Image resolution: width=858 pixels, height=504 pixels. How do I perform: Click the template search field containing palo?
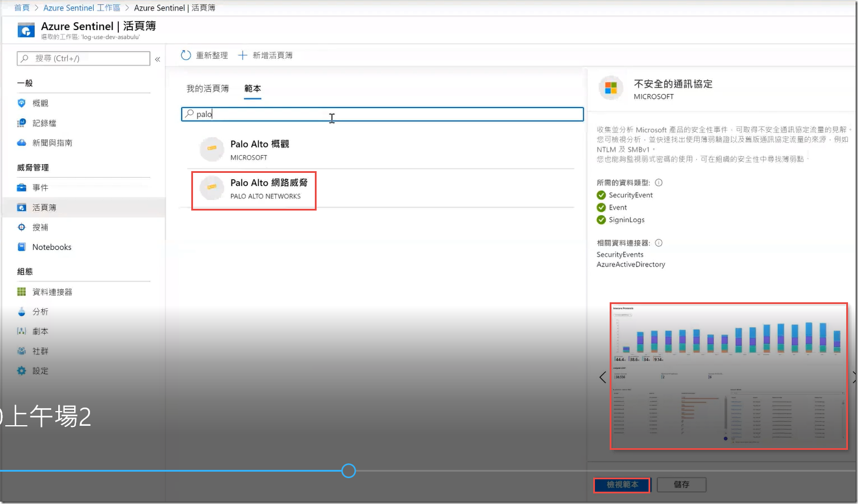(x=383, y=114)
